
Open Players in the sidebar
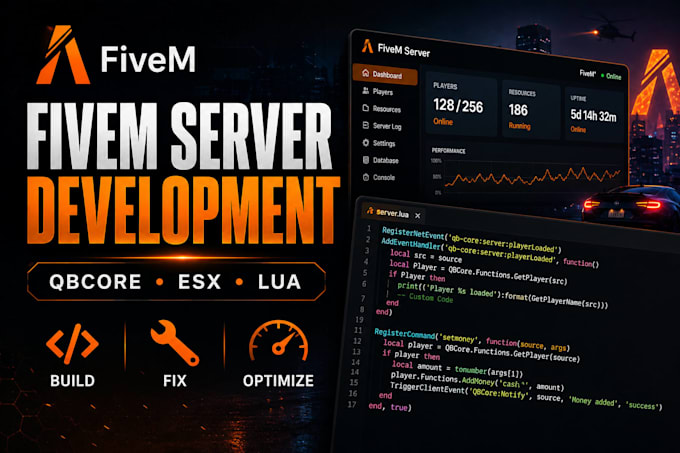tap(377, 91)
